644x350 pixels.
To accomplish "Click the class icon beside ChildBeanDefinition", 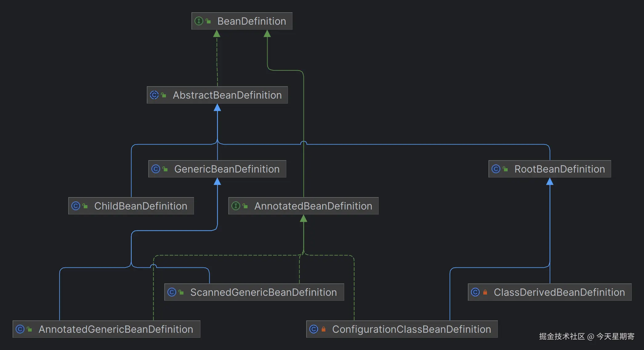I will coord(76,206).
